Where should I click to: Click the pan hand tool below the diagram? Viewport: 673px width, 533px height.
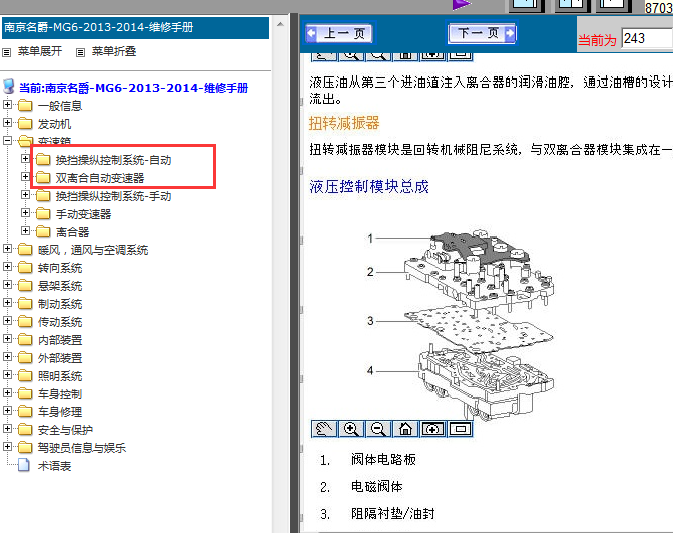point(324,429)
